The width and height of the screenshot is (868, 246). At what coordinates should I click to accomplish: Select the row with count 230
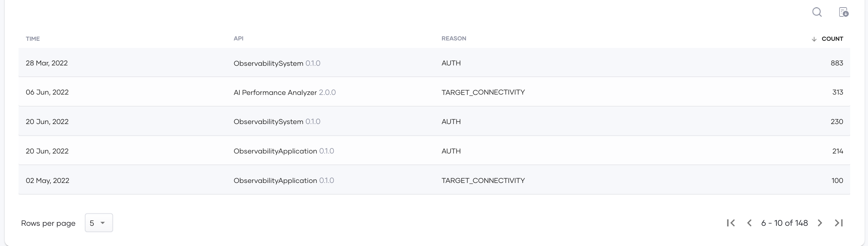(x=434, y=121)
